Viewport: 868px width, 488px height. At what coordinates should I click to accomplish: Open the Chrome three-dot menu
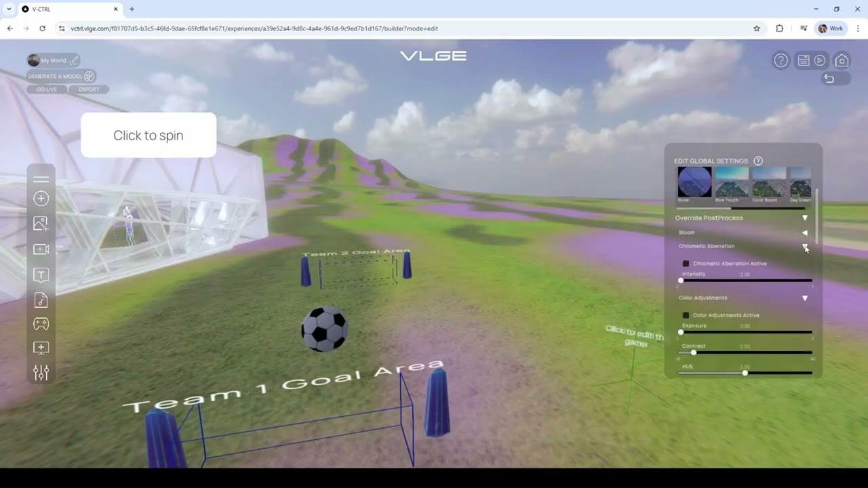pyautogui.click(x=858, y=28)
